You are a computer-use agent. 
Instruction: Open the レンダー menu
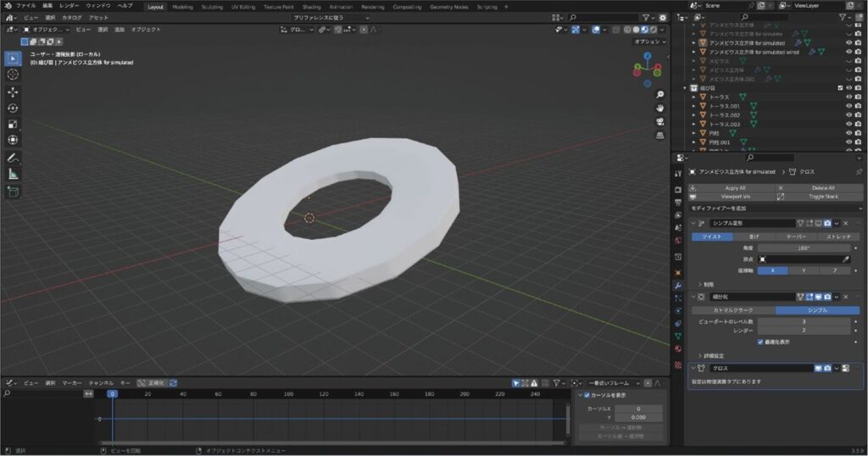click(x=70, y=6)
